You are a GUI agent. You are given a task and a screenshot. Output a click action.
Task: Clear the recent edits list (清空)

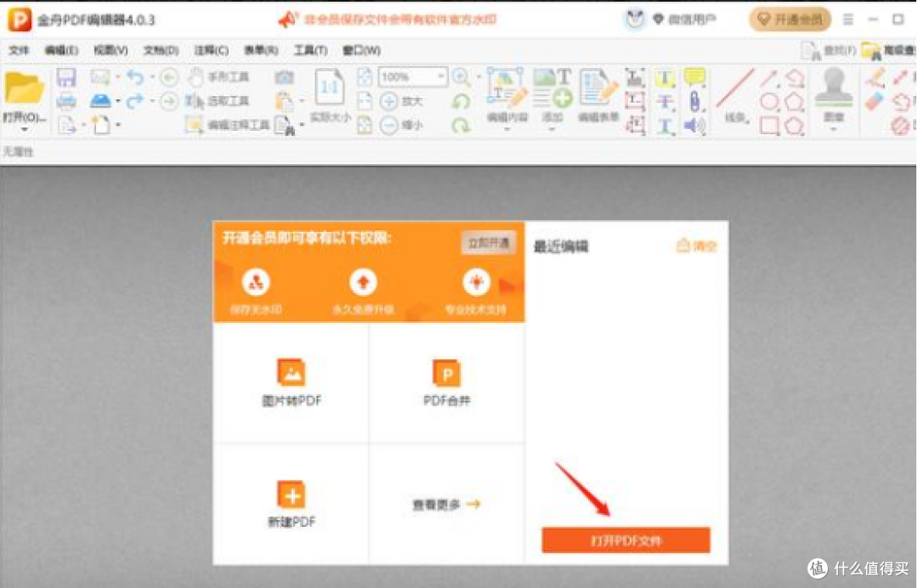coord(697,246)
